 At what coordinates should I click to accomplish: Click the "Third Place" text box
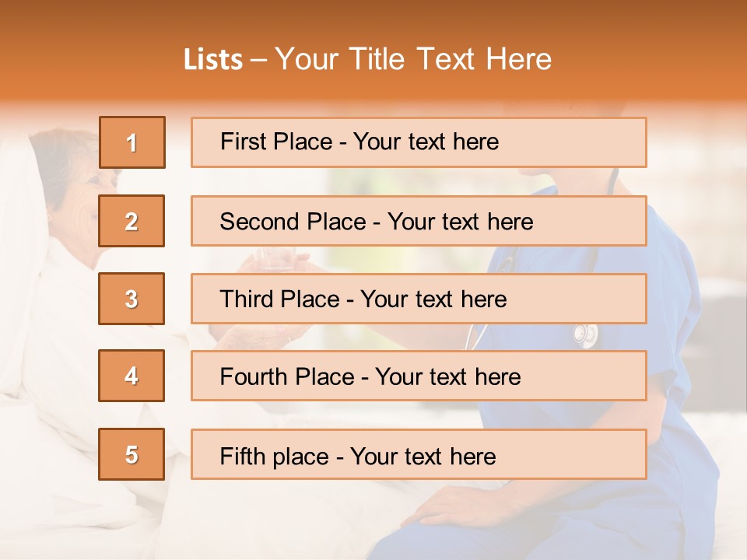point(419,299)
